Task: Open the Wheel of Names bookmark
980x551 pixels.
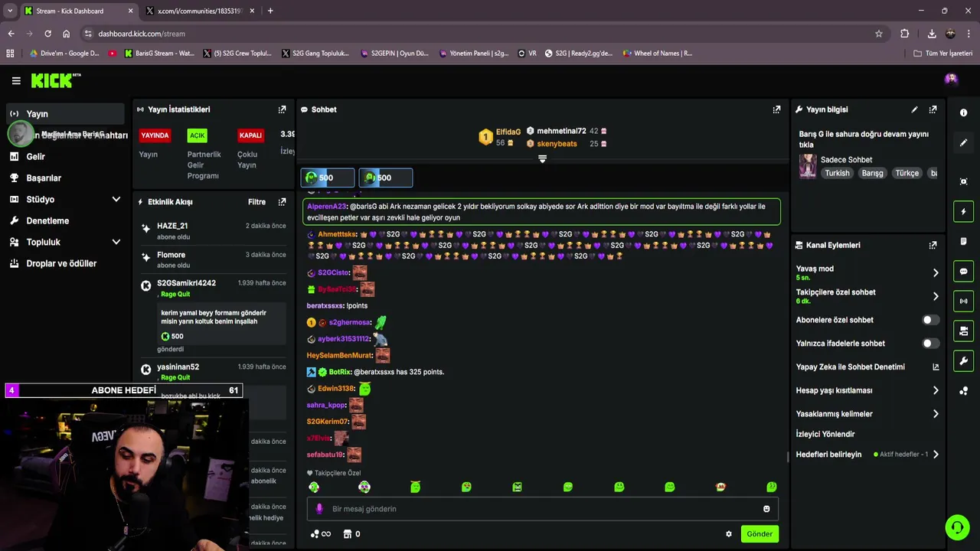Action: 657,54
